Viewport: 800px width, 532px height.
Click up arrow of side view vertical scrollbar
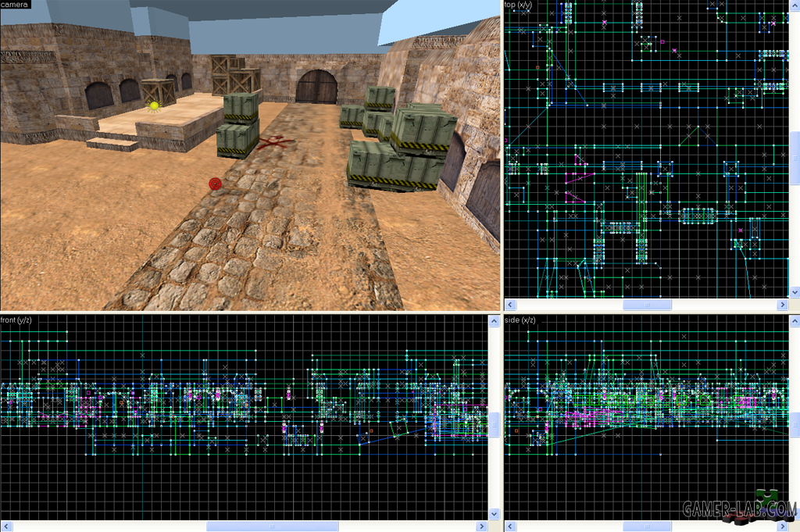[x=795, y=321]
